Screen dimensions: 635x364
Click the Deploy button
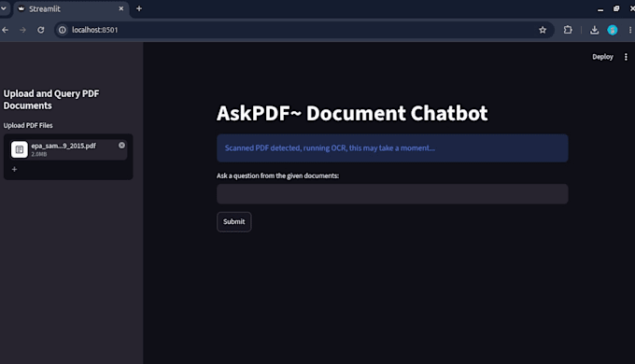click(602, 57)
